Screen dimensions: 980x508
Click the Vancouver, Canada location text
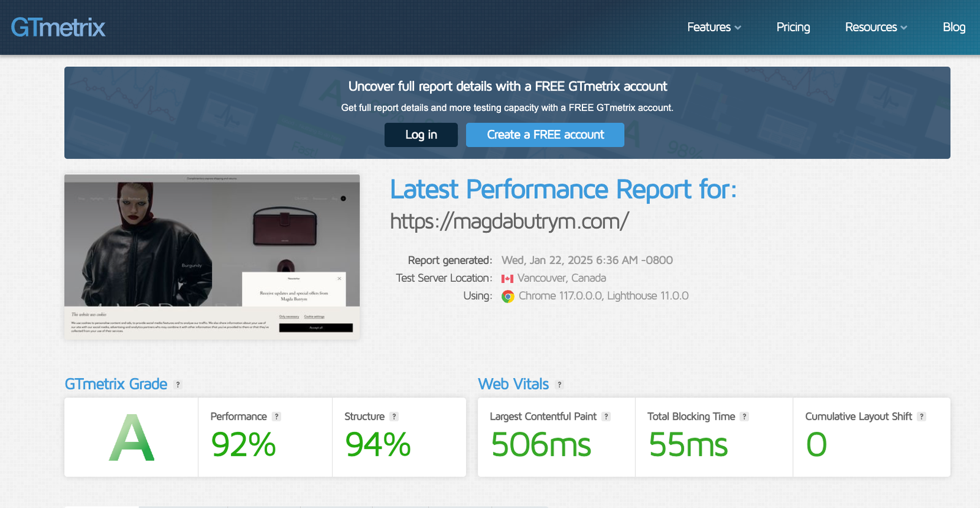[562, 278]
